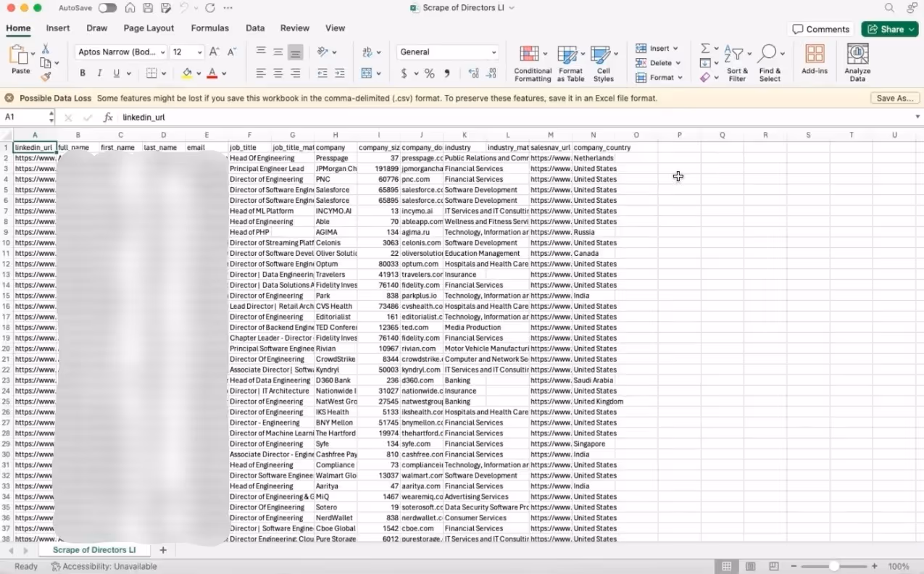Open the Add-ins pane
Viewport: 924px width, 574px height.
tap(815, 59)
